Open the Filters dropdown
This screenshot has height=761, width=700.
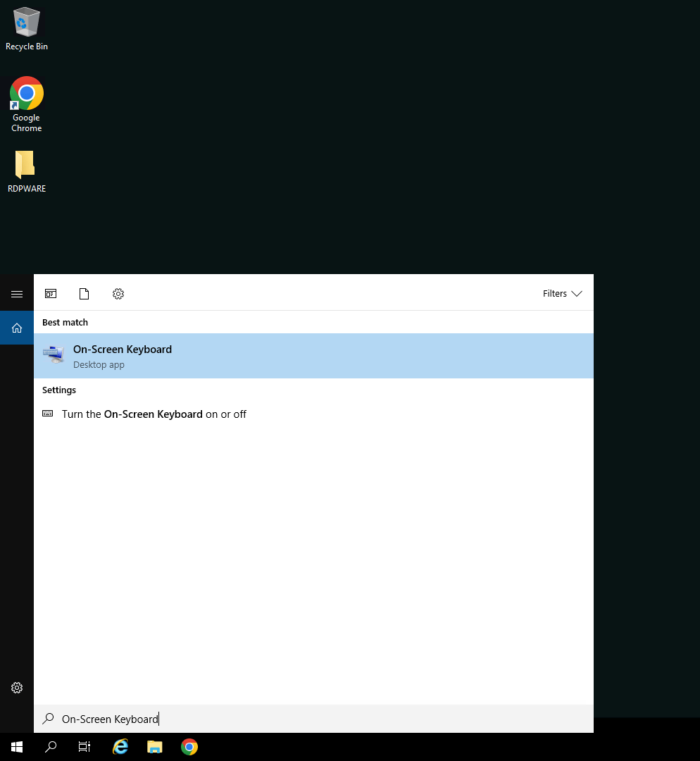pos(562,294)
